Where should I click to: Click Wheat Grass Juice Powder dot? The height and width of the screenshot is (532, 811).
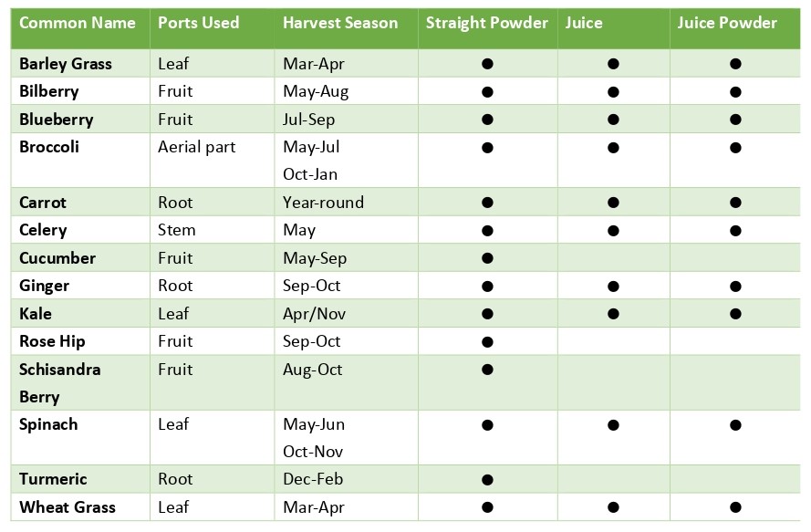(735, 507)
